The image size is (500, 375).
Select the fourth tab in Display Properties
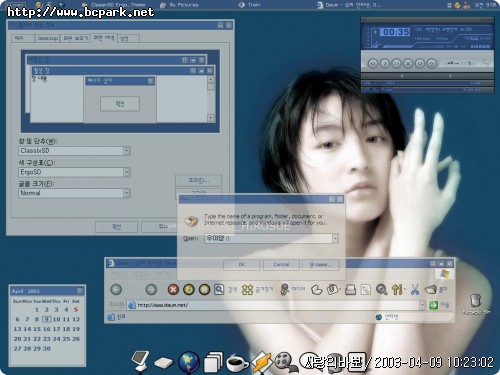[104, 38]
